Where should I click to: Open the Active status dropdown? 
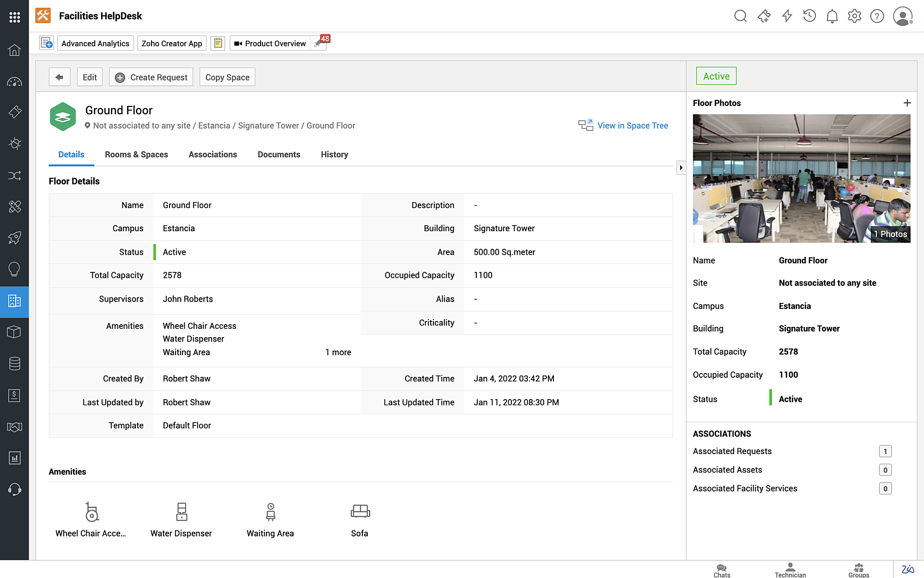pyautogui.click(x=716, y=76)
